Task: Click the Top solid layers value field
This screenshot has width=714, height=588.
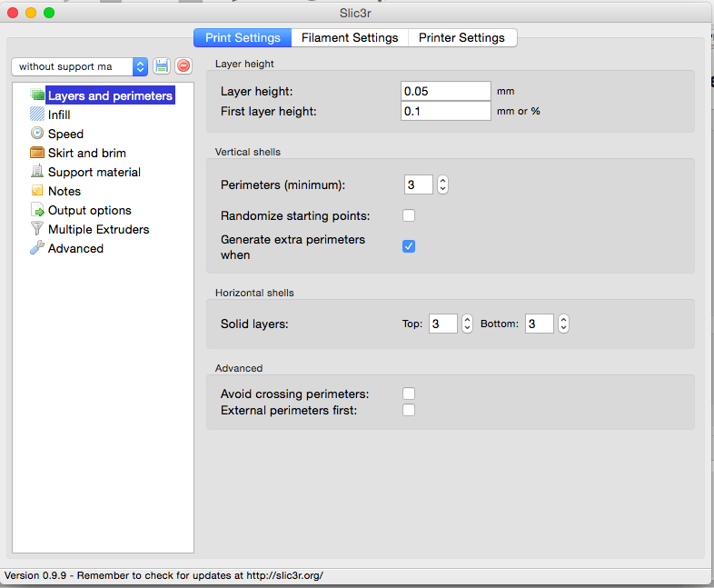Action: 443,324
